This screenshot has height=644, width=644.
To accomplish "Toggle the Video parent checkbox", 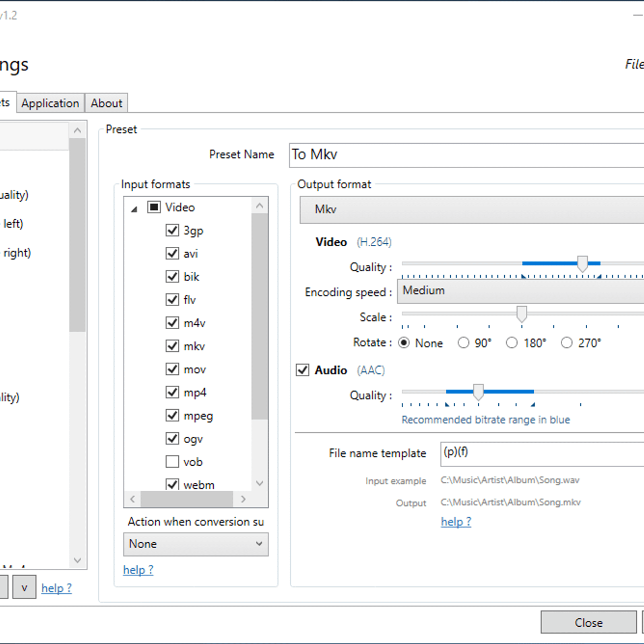I will (154, 207).
